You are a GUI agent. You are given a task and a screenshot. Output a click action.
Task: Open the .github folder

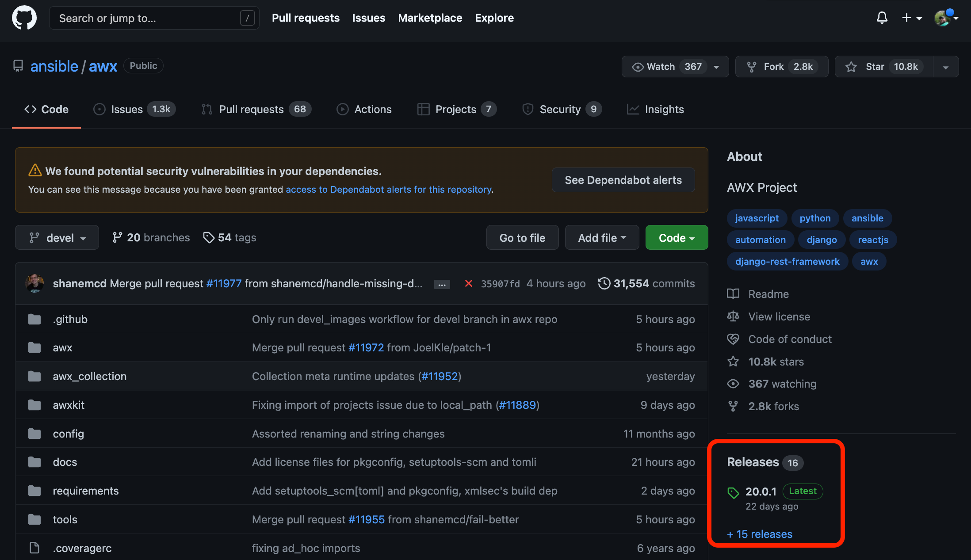[x=70, y=319]
